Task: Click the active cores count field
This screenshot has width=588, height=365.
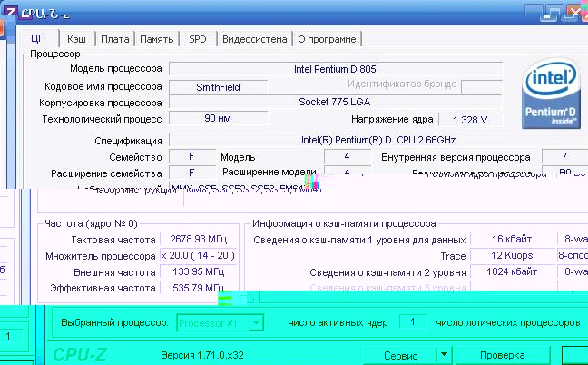Action: tap(413, 321)
